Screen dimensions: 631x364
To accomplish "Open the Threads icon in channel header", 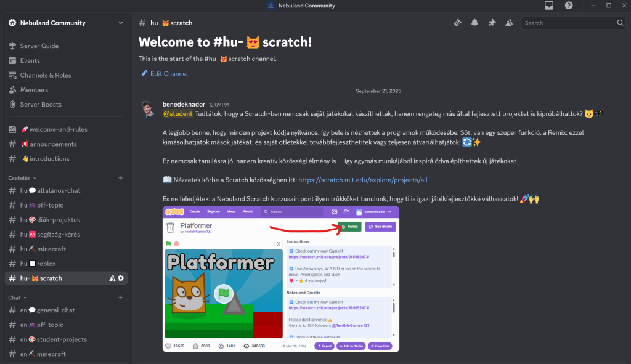I will coord(457,23).
